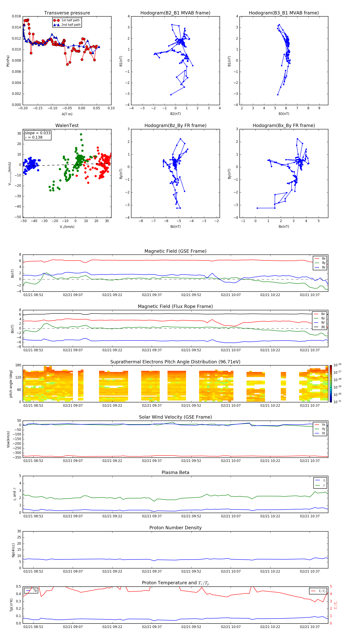Select "Vz" in the velocity legend
The width and height of the screenshot is (351, 644).
(320, 433)
